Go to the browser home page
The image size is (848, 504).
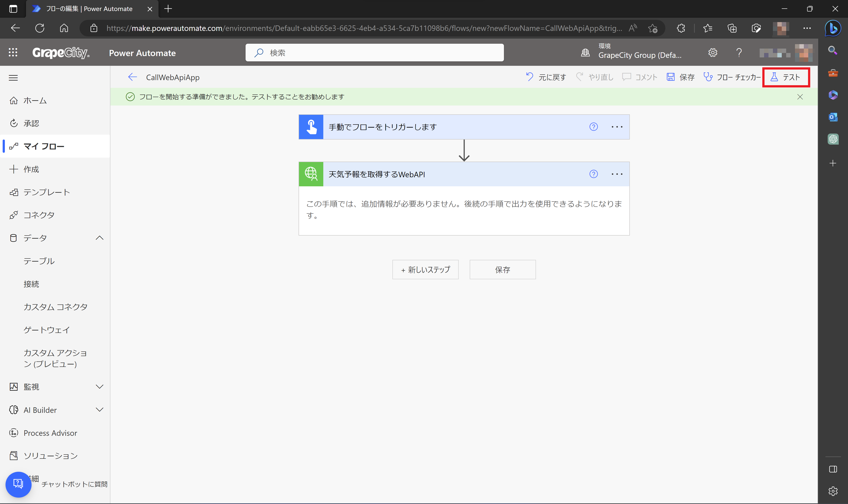coord(64,28)
